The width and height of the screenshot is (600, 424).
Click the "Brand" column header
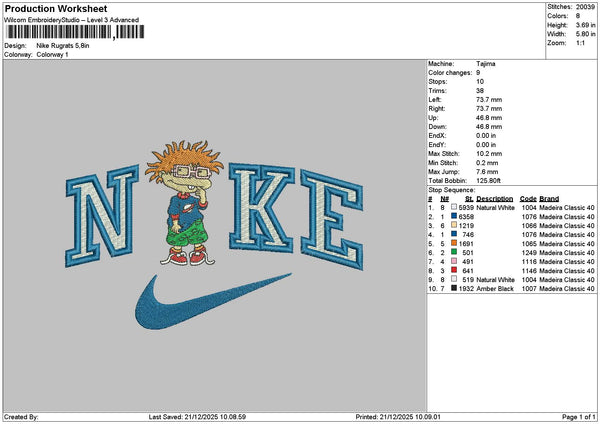pyautogui.click(x=549, y=199)
